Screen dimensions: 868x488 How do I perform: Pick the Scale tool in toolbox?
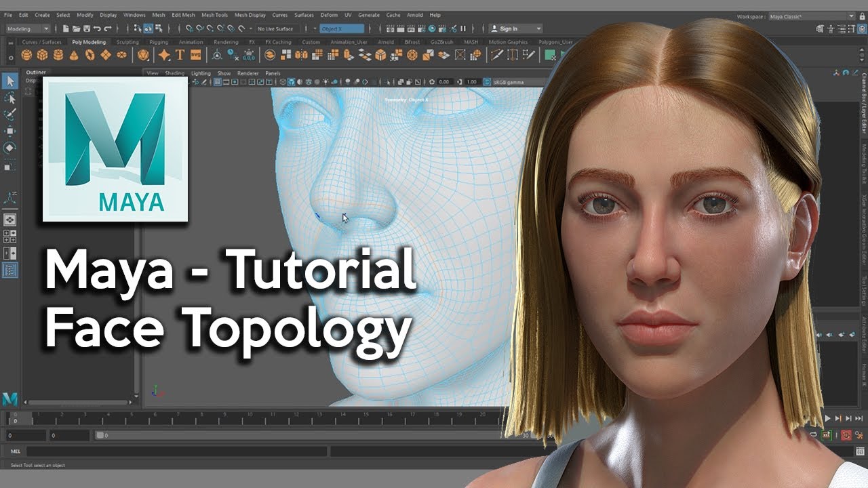tap(10, 164)
